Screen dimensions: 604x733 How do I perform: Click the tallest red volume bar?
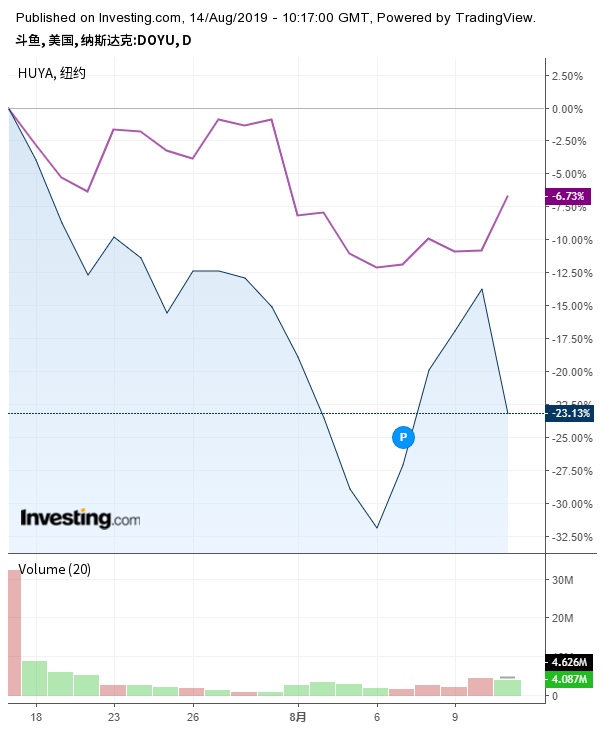pos(14,632)
